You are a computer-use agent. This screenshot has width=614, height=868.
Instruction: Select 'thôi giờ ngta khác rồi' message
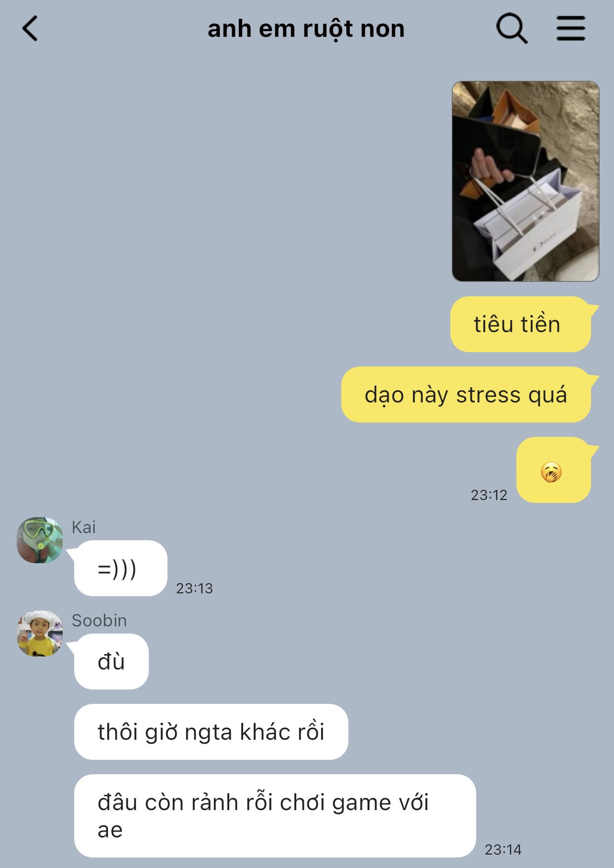click(211, 732)
